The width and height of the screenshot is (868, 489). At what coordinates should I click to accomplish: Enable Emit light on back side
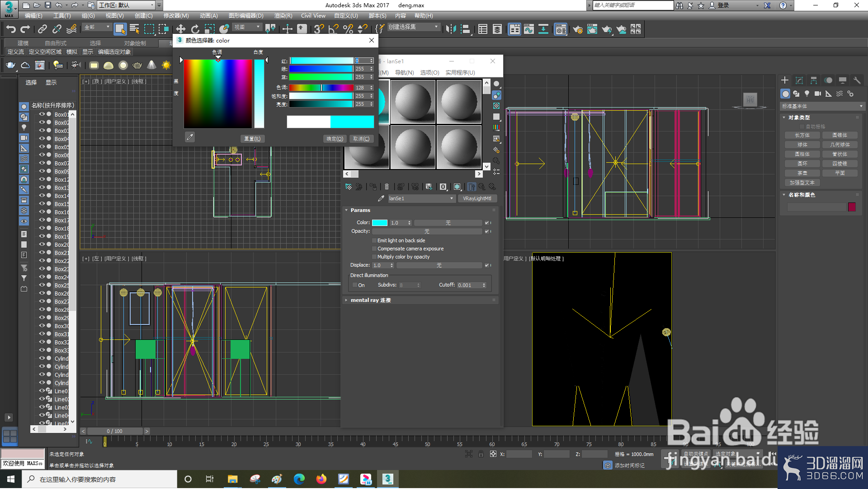coord(374,241)
